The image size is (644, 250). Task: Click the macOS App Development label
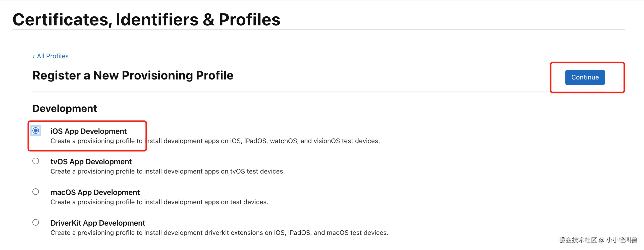(x=95, y=192)
